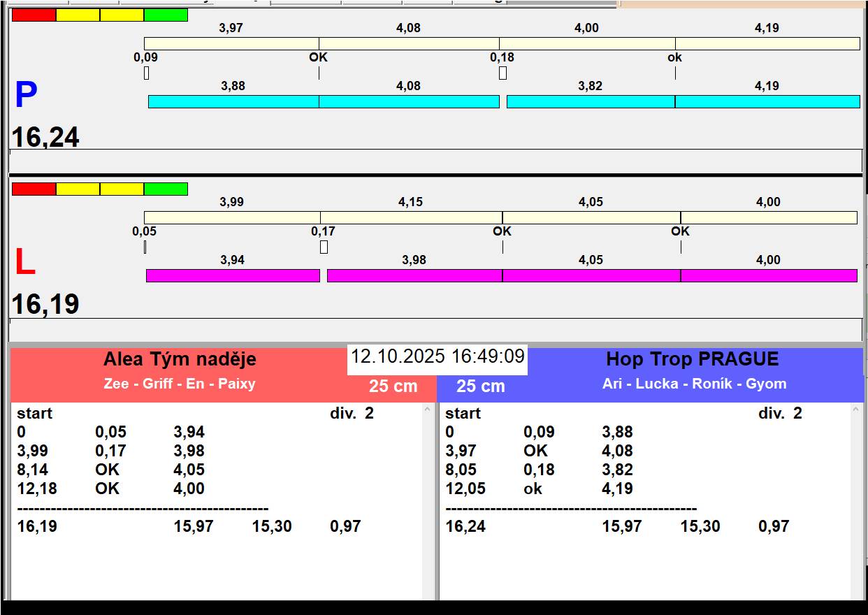Click the total time 16,24 in lane P
The image size is (868, 615).
pyautogui.click(x=45, y=138)
